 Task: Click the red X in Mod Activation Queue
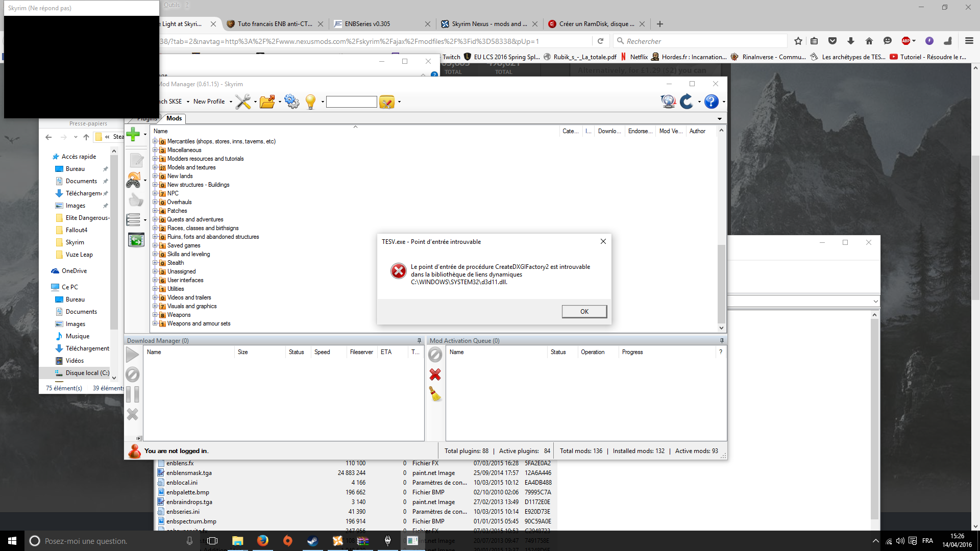435,374
